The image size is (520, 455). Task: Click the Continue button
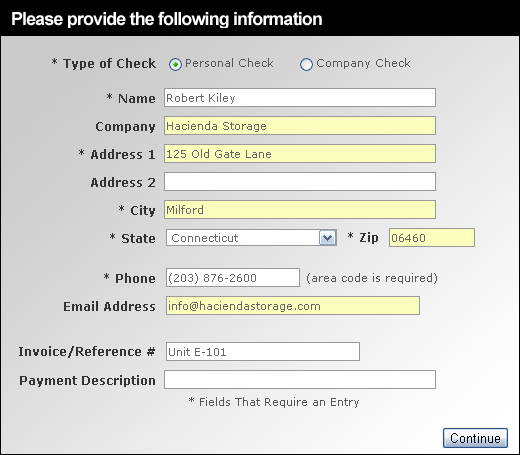click(x=475, y=438)
